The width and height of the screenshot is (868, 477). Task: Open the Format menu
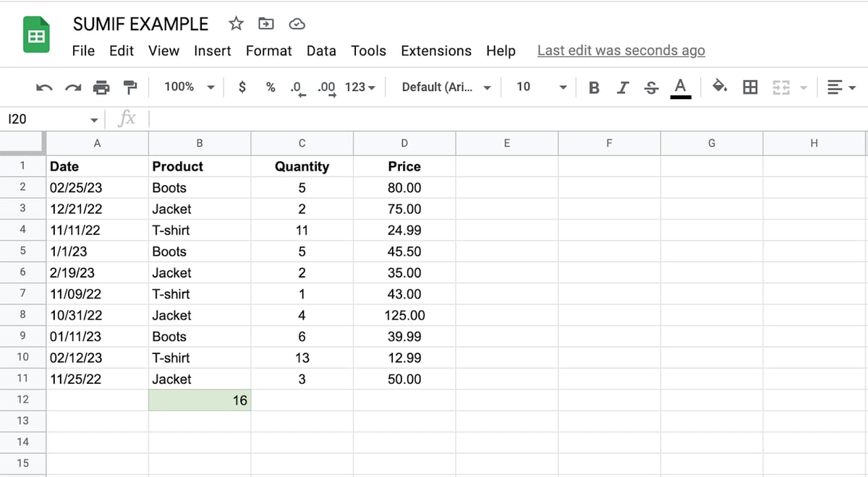pyautogui.click(x=269, y=51)
